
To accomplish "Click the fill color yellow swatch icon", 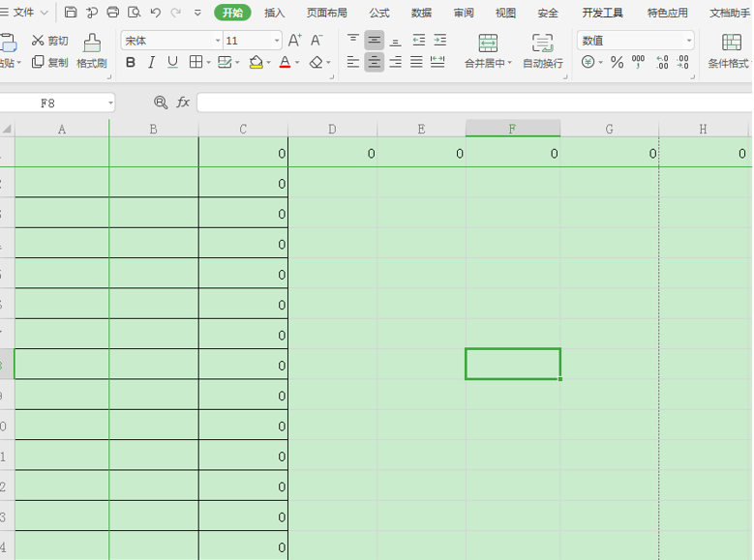I will pos(255,62).
